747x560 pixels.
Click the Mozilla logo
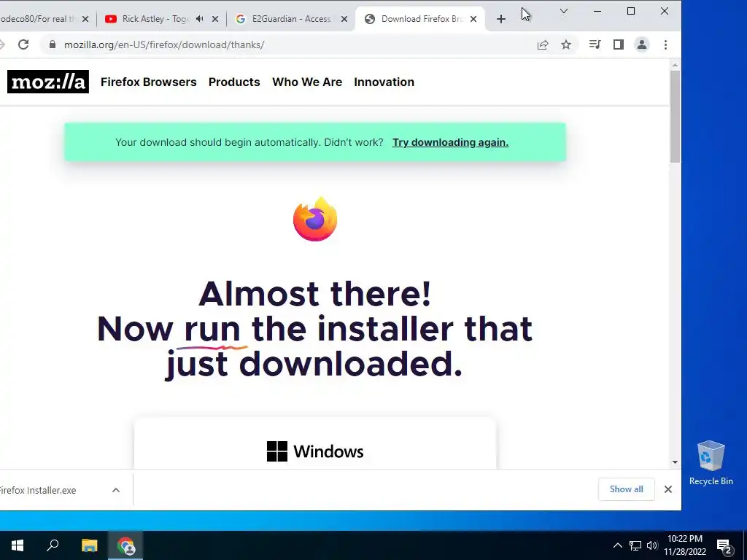48,82
